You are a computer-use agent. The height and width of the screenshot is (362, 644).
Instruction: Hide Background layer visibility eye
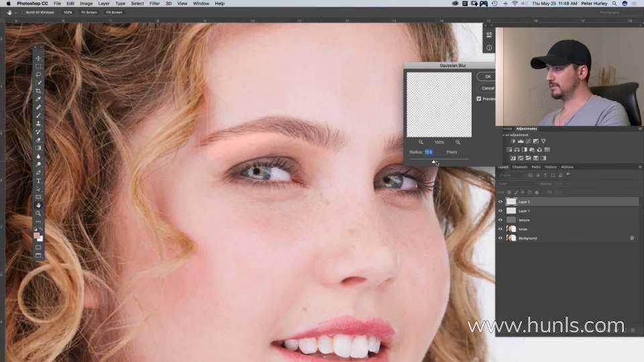click(500, 238)
